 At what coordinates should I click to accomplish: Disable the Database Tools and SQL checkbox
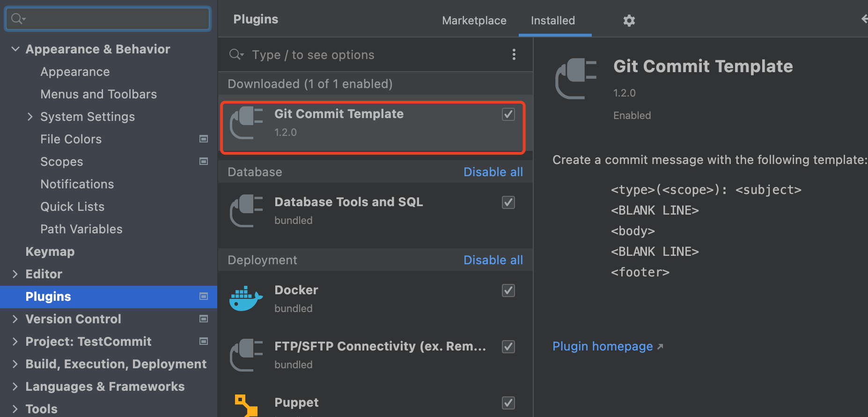click(x=508, y=202)
